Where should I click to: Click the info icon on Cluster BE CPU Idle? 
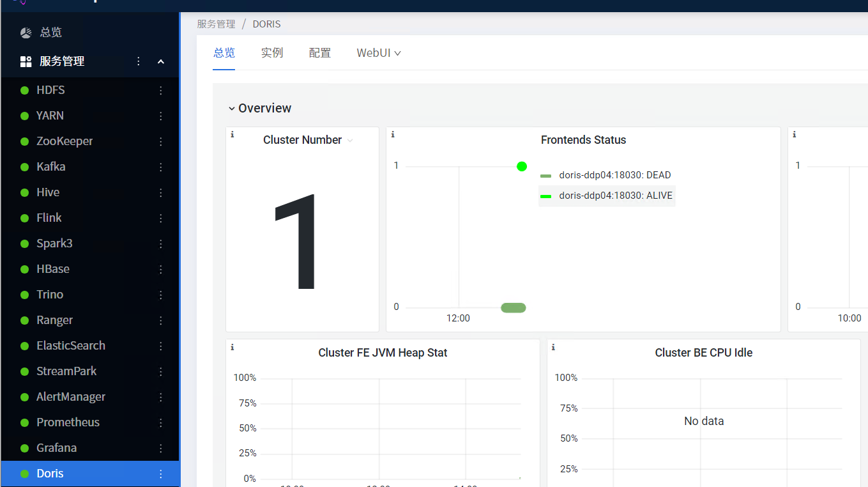pos(553,347)
